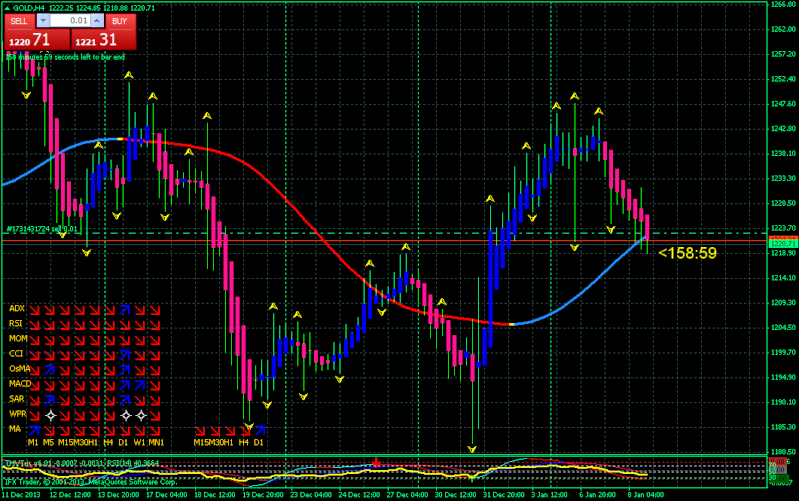Click the SAR row label
The image size is (799, 501).
click(x=16, y=399)
